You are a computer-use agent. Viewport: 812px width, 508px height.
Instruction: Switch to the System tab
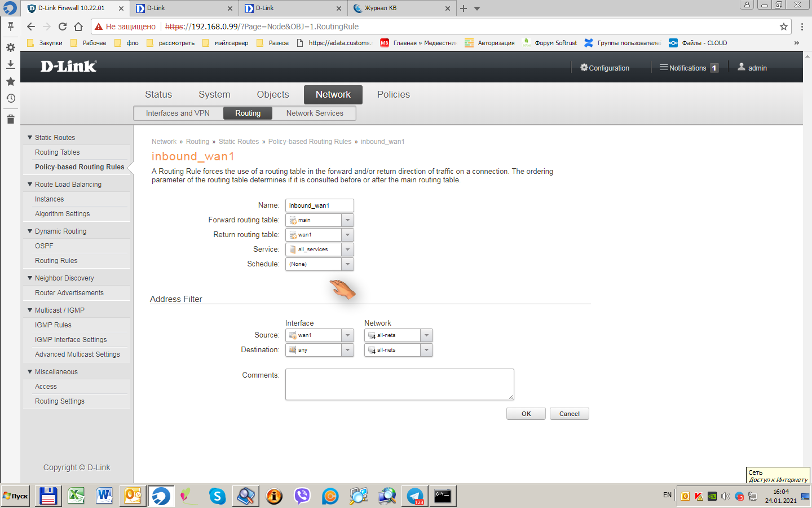[x=214, y=95]
